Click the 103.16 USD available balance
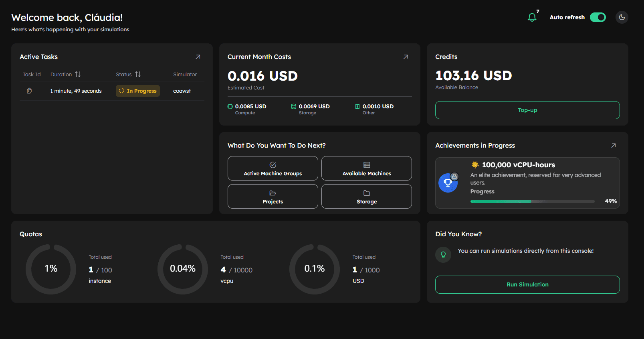Image resolution: width=644 pixels, height=339 pixels. (474, 75)
